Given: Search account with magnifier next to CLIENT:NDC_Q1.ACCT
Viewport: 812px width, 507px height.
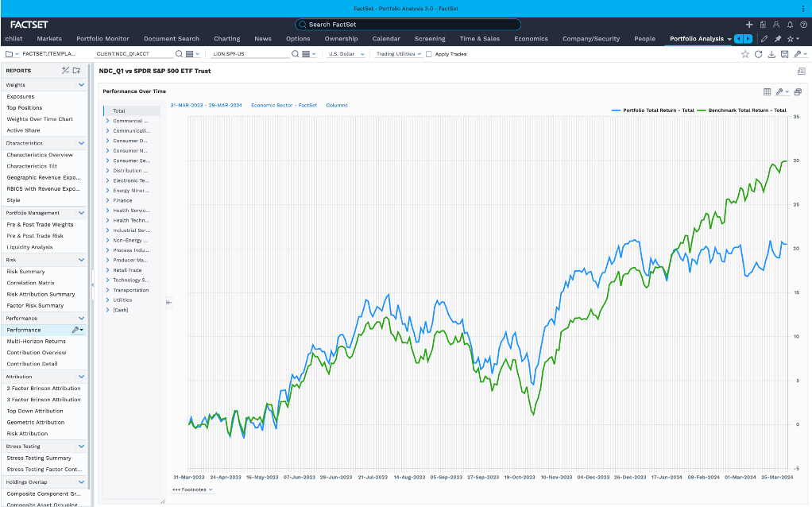Looking at the screenshot, I should pyautogui.click(x=179, y=54).
